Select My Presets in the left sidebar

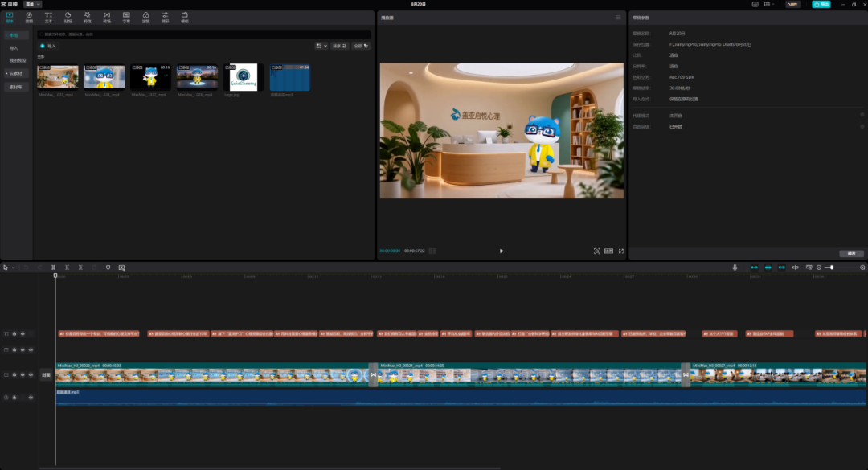17,60
